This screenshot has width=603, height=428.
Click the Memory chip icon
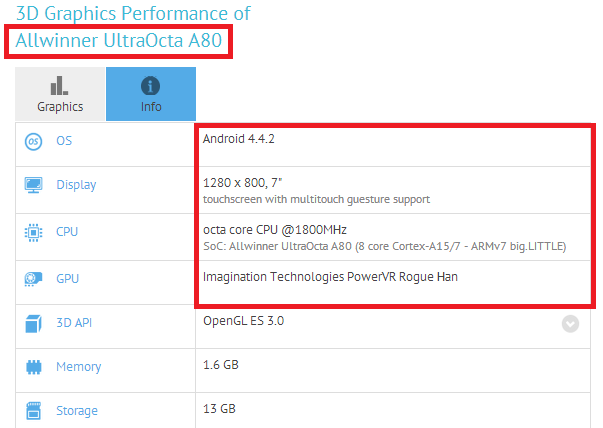click(33, 367)
